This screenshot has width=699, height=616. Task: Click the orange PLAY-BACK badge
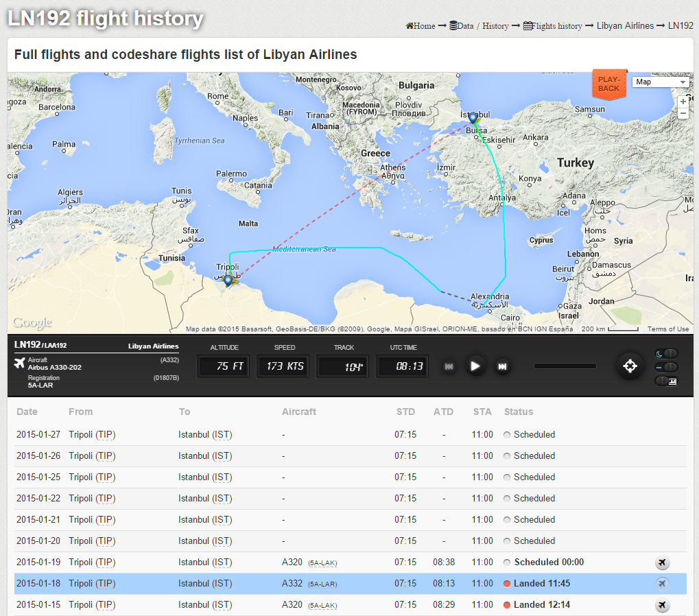[609, 84]
